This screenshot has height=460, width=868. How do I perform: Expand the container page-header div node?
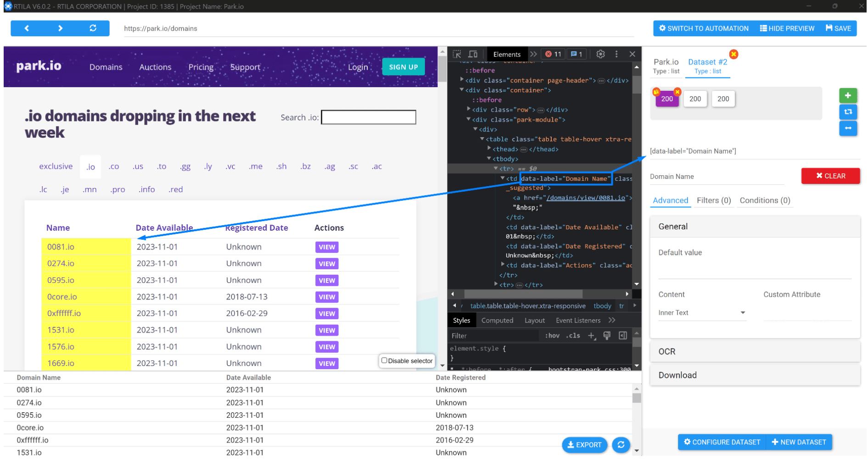click(462, 80)
